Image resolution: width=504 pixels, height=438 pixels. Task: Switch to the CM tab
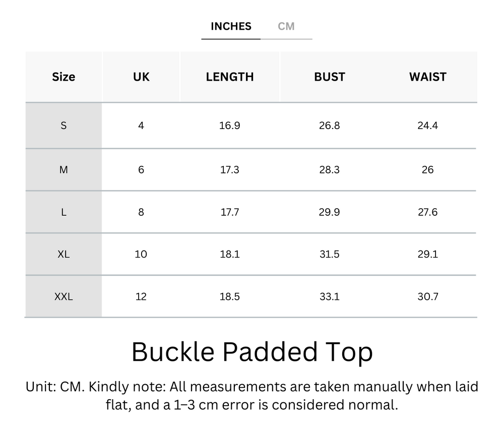click(x=287, y=26)
